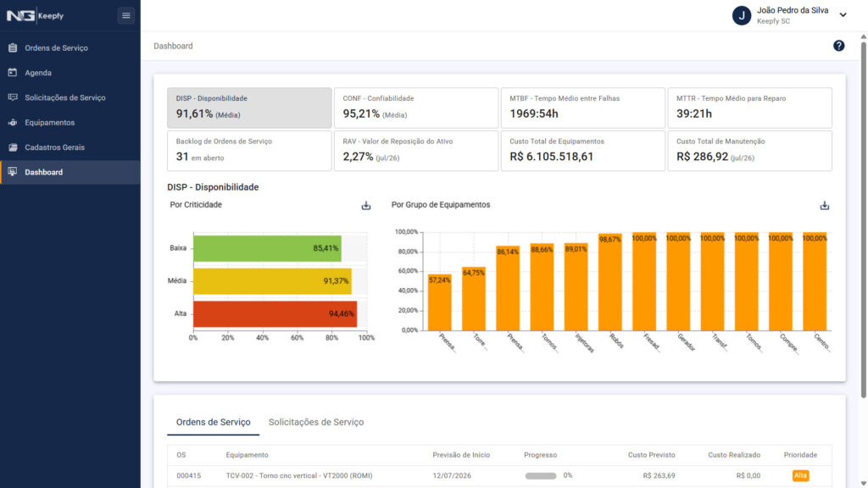Click the Prioridade column header
The width and height of the screenshot is (868, 488).
pos(800,455)
